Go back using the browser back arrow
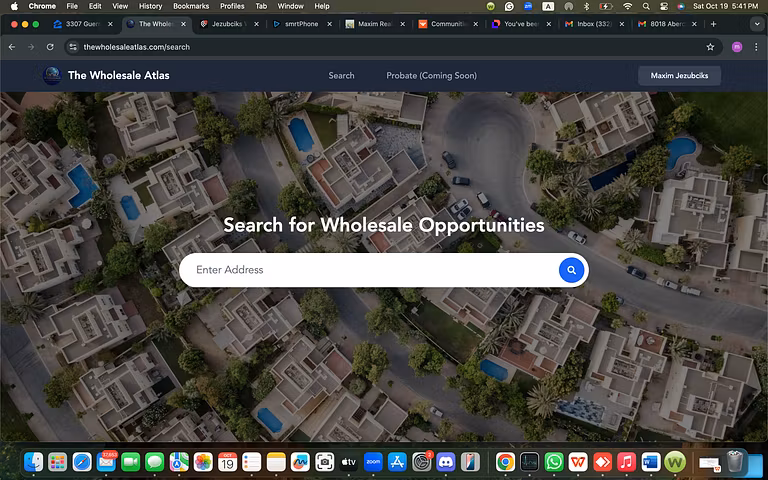768x480 pixels. pyautogui.click(x=12, y=47)
